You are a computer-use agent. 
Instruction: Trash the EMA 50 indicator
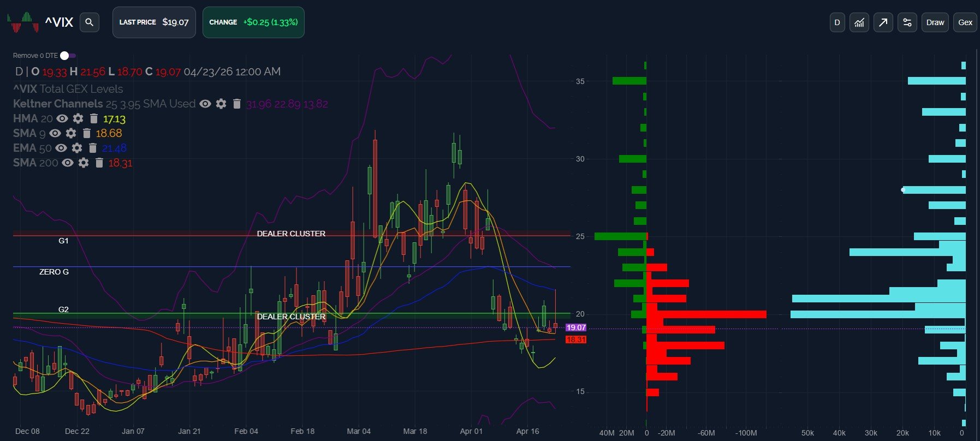[x=92, y=148]
